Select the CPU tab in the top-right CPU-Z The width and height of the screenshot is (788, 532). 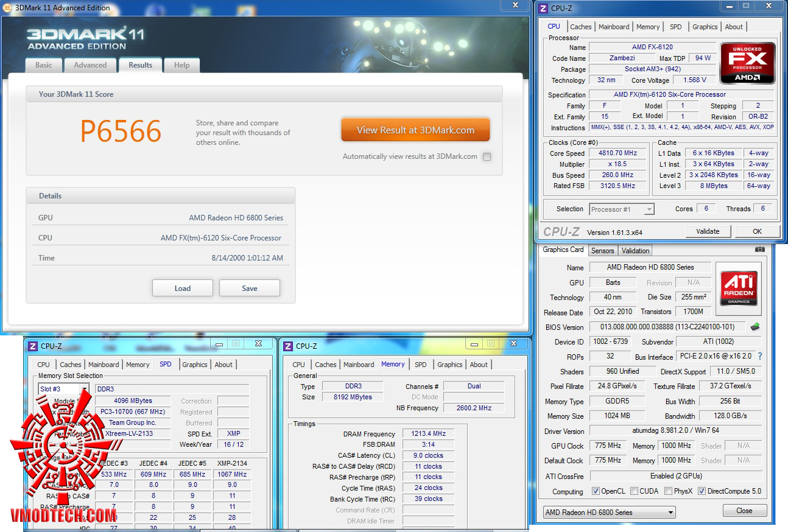(x=554, y=26)
